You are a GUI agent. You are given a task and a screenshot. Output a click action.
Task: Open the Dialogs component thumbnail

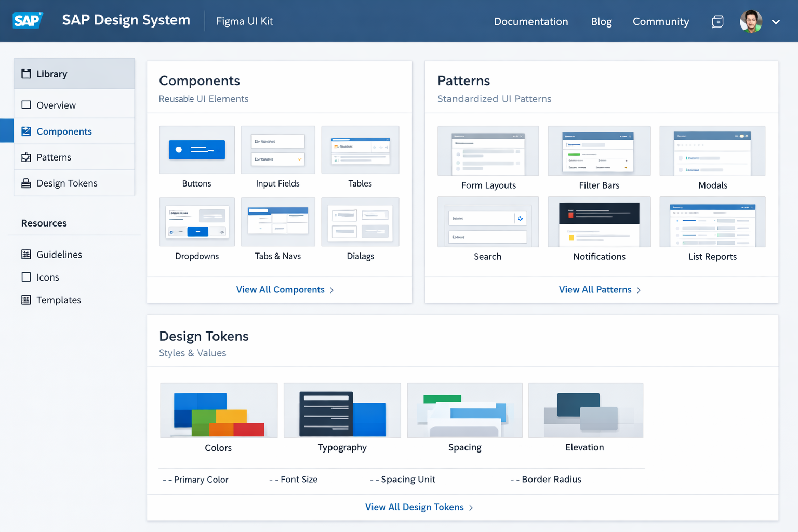[x=360, y=222]
